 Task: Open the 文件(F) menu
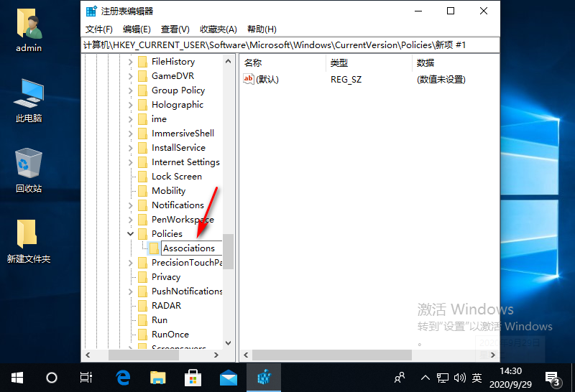point(98,29)
